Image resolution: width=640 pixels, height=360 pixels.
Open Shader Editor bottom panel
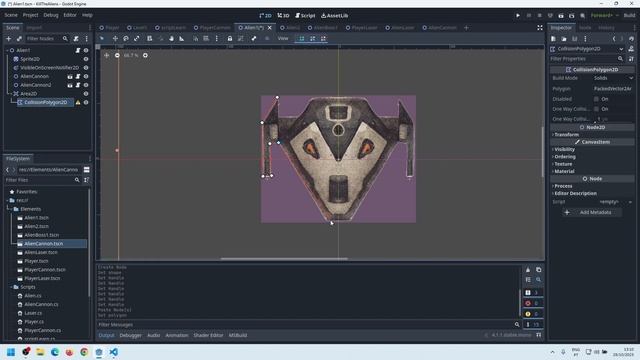point(208,335)
